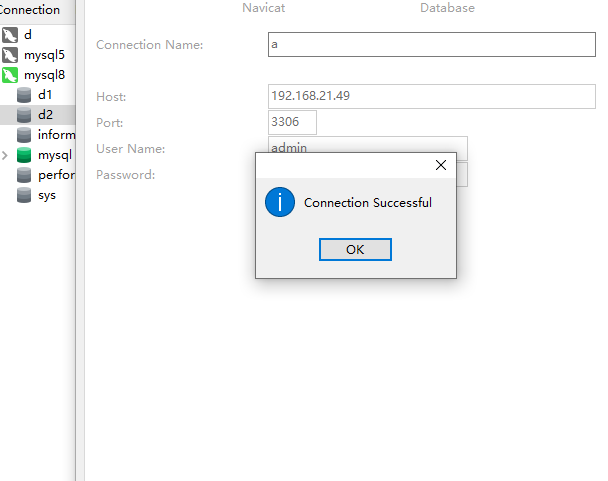Click the blue information icon in dialog

(x=280, y=202)
